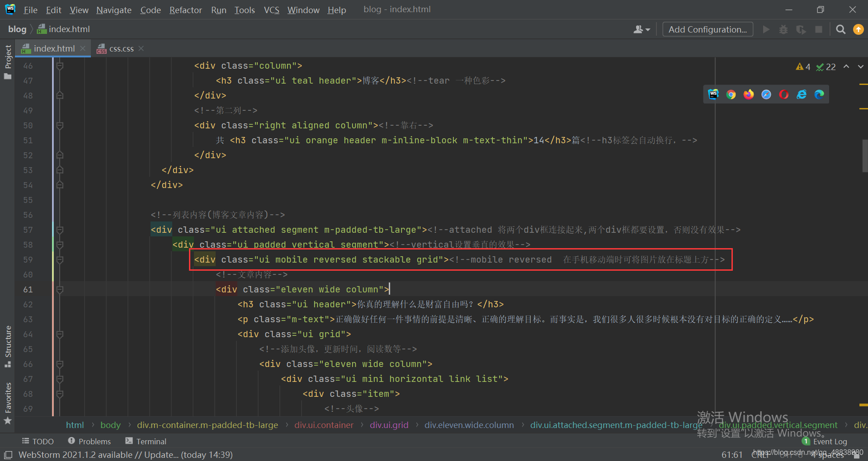Open page in Chrome browser icon
The height and width of the screenshot is (461, 868).
click(x=731, y=94)
